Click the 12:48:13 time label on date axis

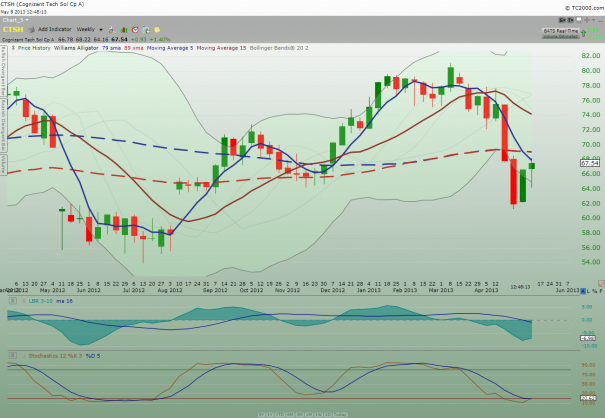[520, 287]
